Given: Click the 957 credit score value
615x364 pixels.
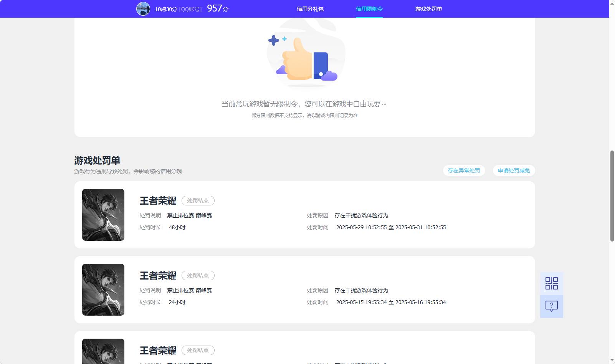Looking at the screenshot, I should 215,8.
